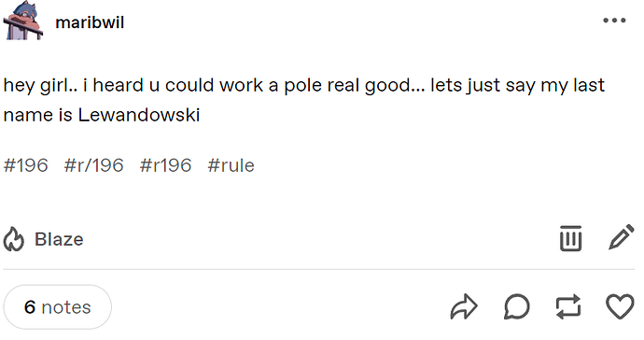644x340 pixels.
Task: Open the #r196 tag
Action: point(165,165)
